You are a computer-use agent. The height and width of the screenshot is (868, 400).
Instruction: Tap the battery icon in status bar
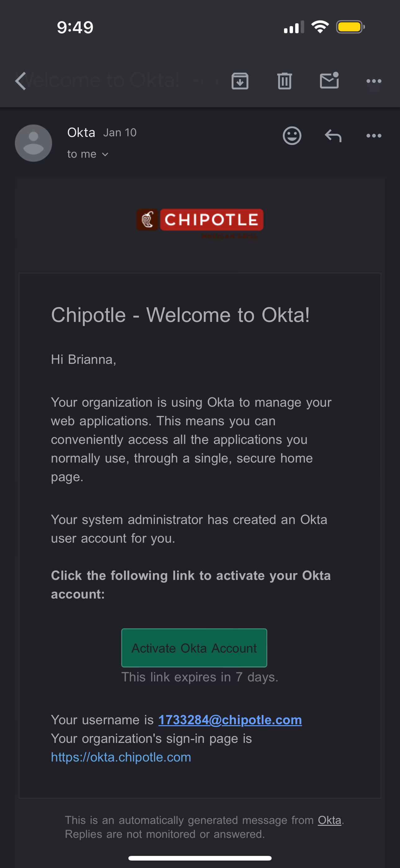tap(350, 27)
